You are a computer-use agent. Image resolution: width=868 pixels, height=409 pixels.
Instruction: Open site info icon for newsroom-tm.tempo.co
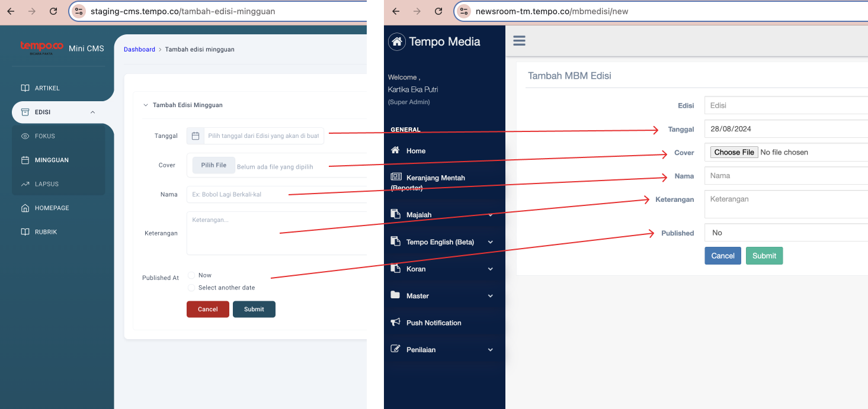[464, 11]
